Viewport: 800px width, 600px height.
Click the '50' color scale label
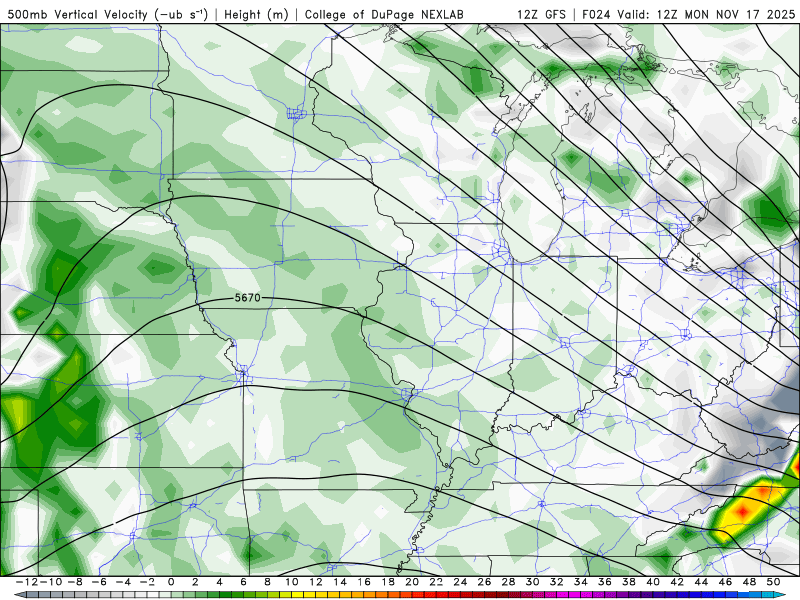click(773, 582)
